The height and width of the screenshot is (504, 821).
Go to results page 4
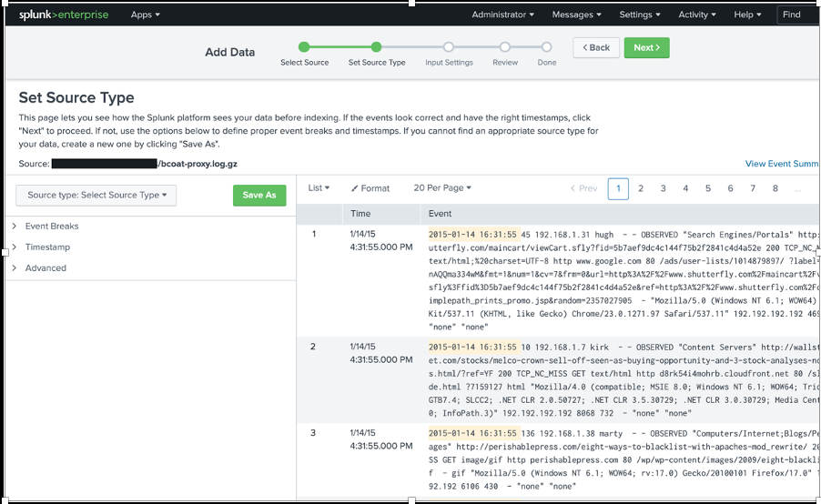point(685,188)
